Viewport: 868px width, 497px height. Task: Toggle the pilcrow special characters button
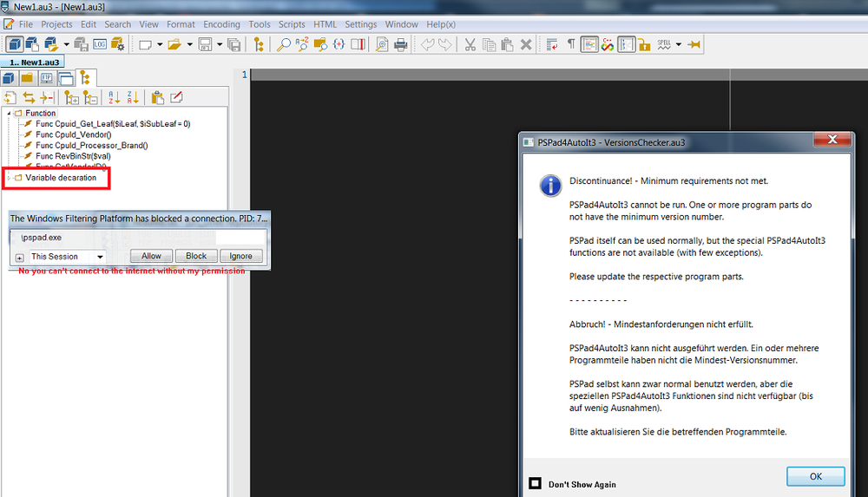pos(571,45)
